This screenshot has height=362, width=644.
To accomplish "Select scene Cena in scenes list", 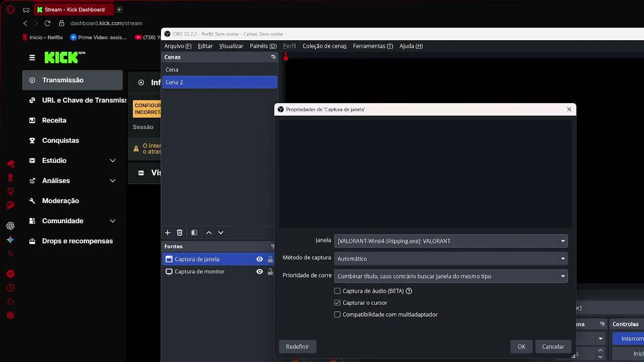I will (x=219, y=70).
